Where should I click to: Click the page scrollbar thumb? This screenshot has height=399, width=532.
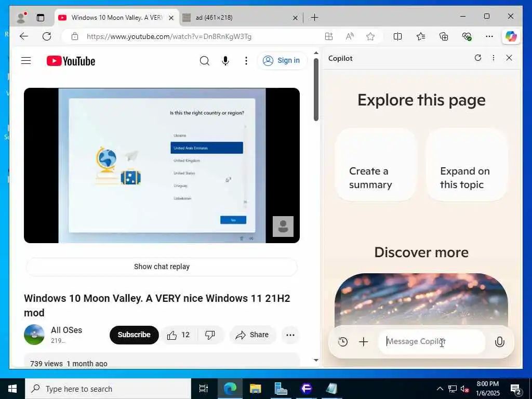(x=316, y=89)
